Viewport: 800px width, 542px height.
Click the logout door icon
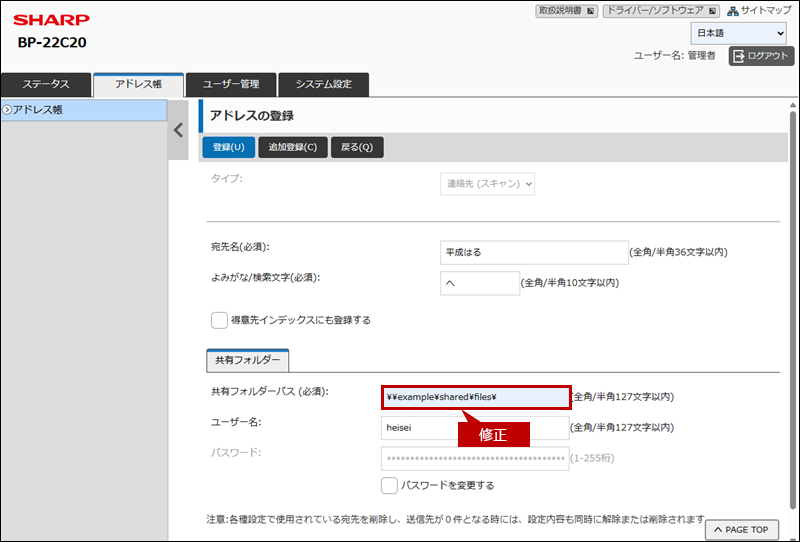[x=740, y=56]
